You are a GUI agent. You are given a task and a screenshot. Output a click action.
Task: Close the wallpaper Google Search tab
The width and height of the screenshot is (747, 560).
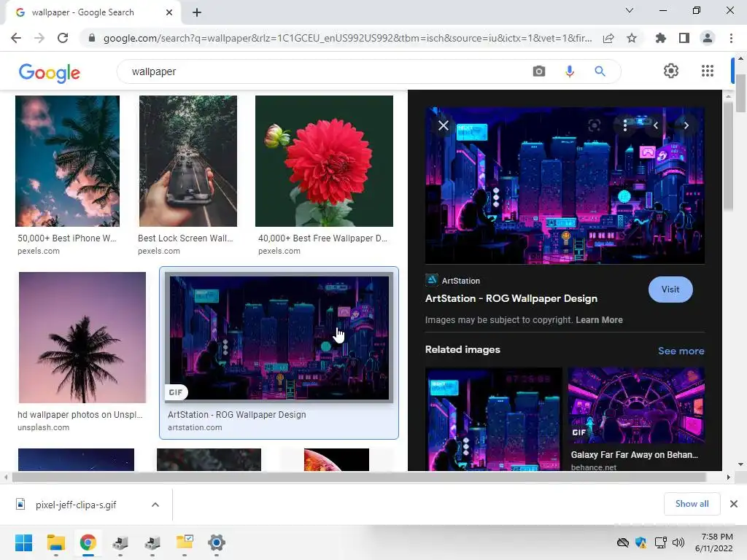pos(169,12)
